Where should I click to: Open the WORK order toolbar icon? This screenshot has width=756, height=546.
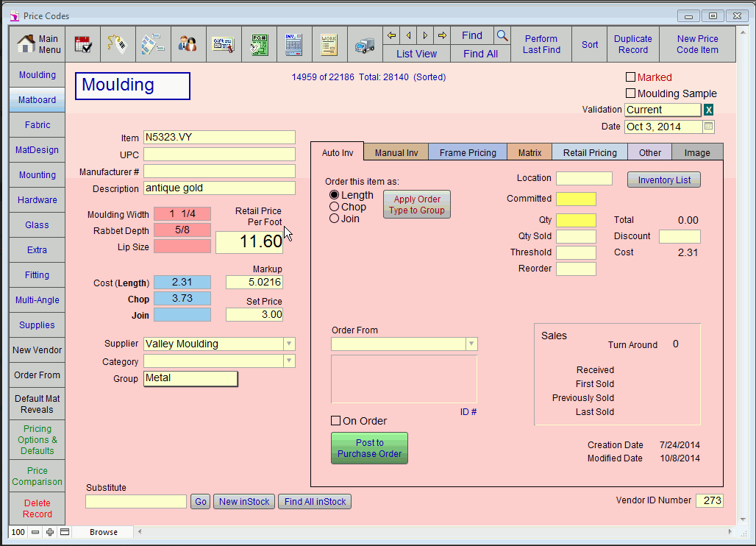tap(328, 43)
